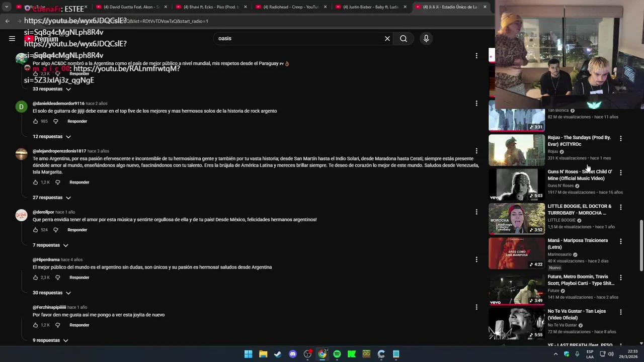Click the YouTube search magnifier button
Viewport: 644px width, 362px height.
click(404, 39)
